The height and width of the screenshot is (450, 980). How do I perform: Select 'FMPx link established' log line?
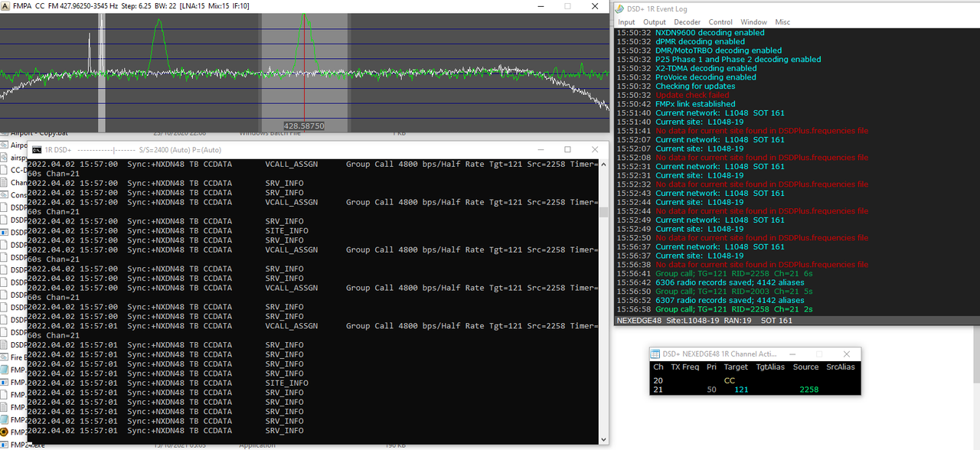[x=695, y=104]
